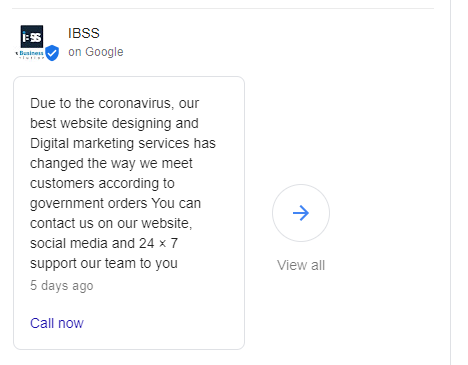Click the "changed the way we meet" line
Screen dimensions: 468x365
pos(111,163)
